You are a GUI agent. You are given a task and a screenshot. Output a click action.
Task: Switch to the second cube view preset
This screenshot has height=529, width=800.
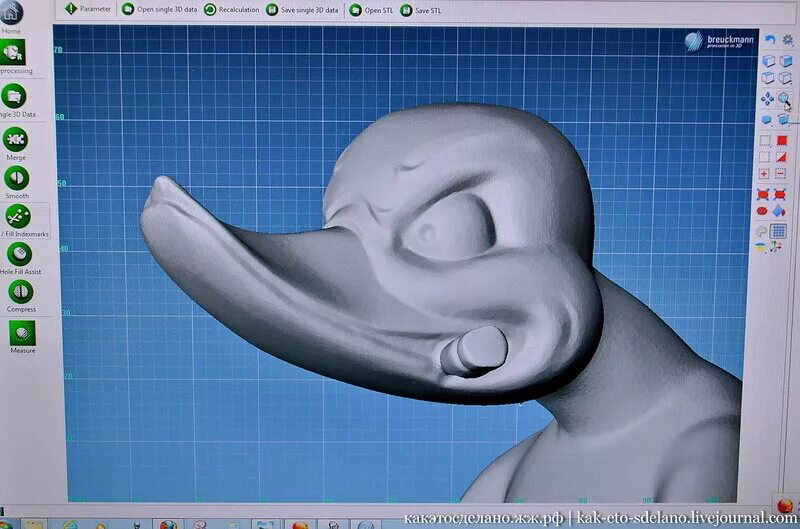pyautogui.click(x=786, y=61)
